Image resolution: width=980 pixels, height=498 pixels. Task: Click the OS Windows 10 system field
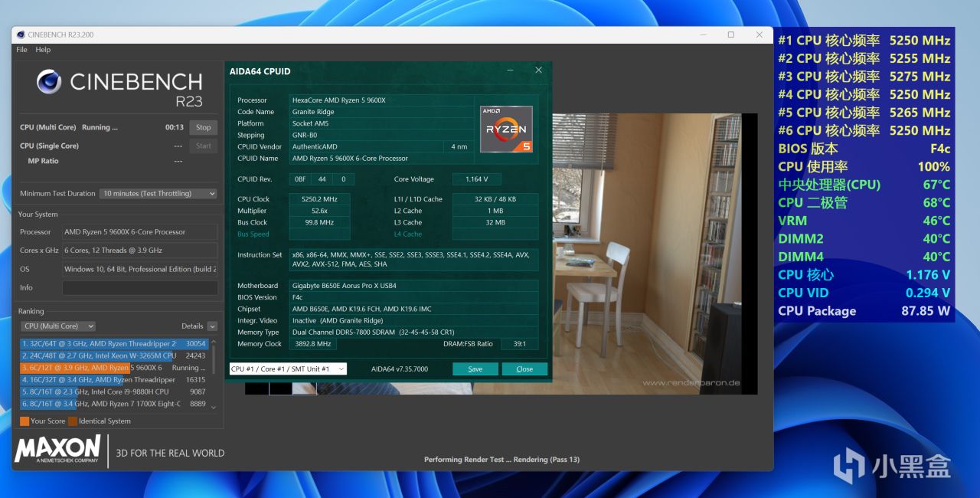140,270
